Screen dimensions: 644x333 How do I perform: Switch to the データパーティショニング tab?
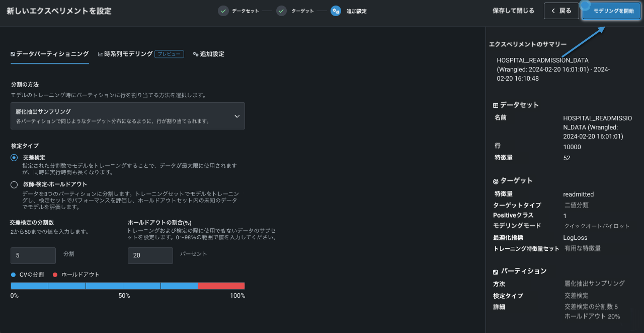tap(50, 54)
